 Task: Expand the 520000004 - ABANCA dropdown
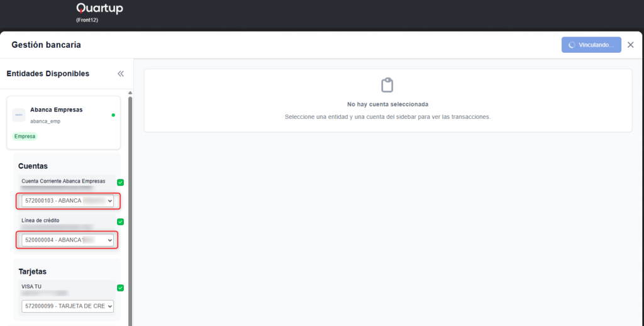[x=68, y=240]
